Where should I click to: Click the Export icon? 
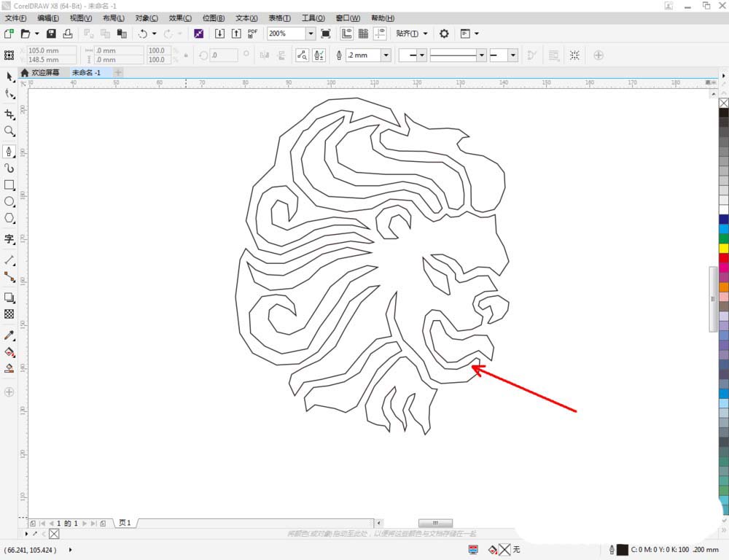[236, 34]
